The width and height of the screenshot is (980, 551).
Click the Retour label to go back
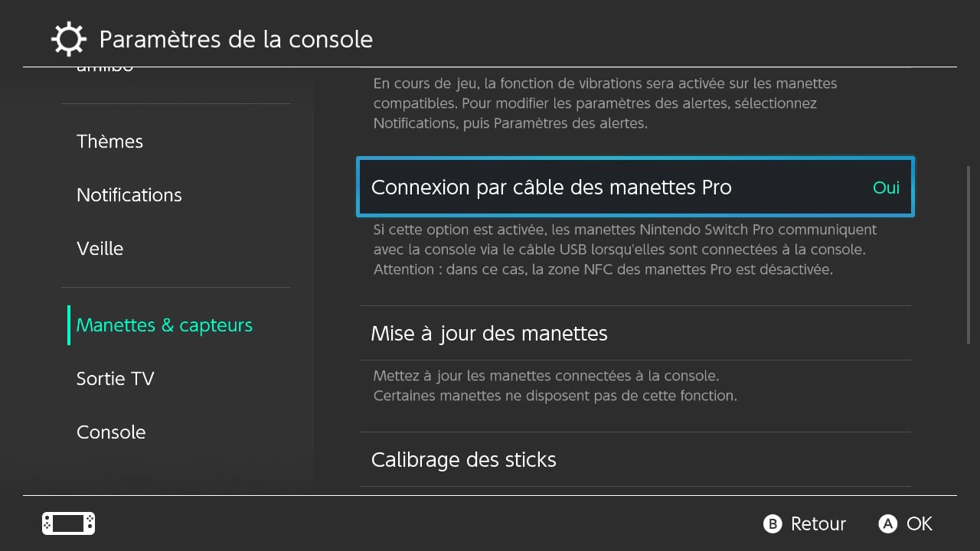tap(818, 524)
